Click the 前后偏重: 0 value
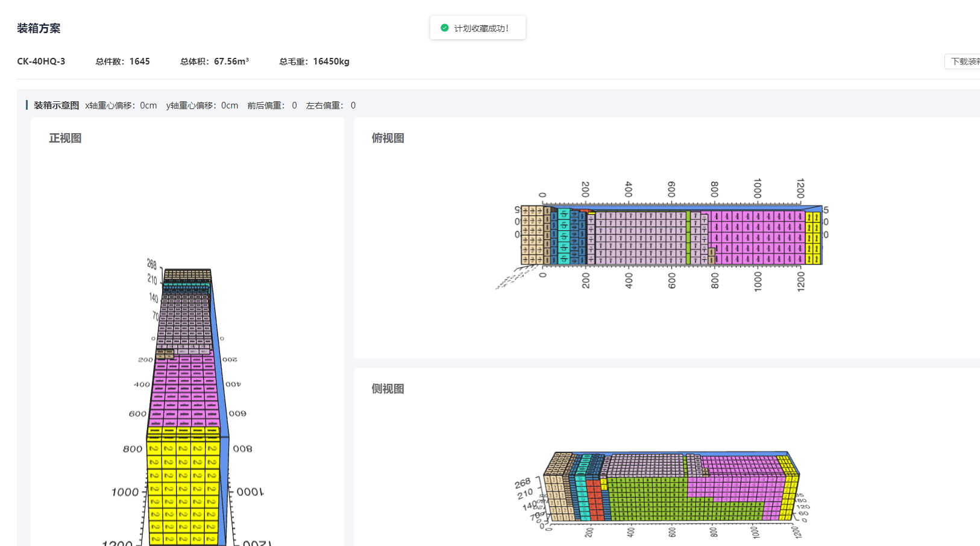 coord(272,105)
